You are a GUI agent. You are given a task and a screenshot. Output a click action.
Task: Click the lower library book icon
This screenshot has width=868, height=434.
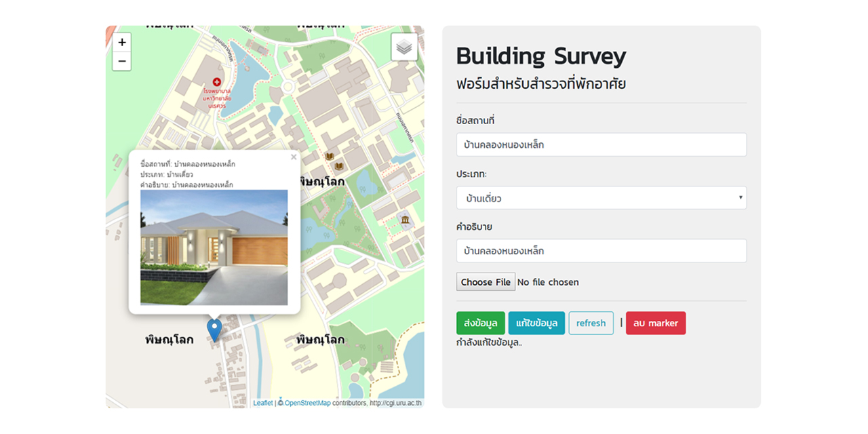tap(339, 166)
